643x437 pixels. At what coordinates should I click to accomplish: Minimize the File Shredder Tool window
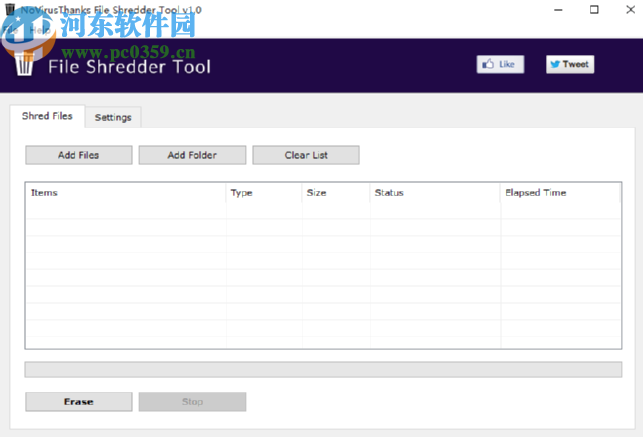[558, 10]
